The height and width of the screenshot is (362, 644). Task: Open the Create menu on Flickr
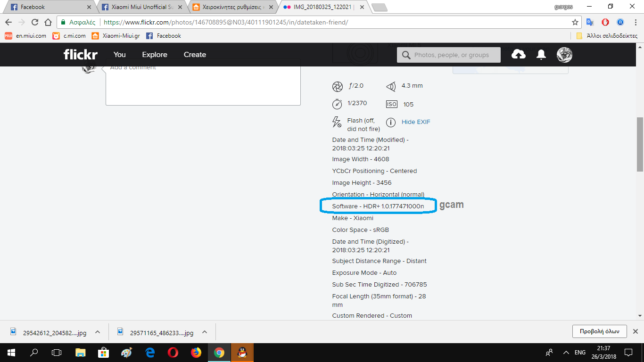pos(195,55)
